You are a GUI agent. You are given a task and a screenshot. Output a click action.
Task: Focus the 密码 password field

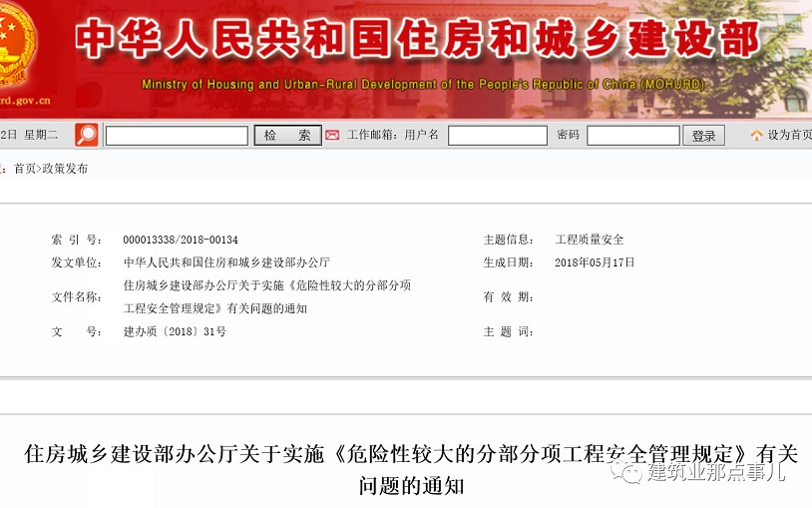[x=632, y=136]
